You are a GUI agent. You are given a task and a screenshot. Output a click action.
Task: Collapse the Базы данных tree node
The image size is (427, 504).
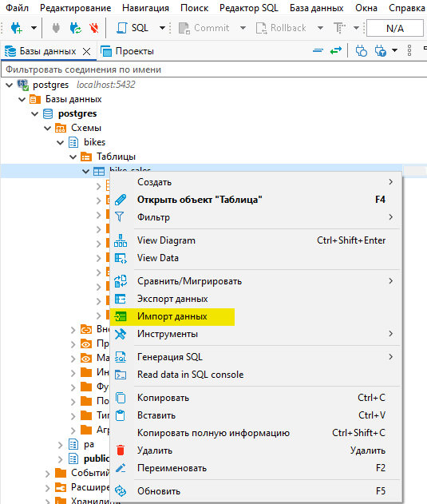click(22, 99)
